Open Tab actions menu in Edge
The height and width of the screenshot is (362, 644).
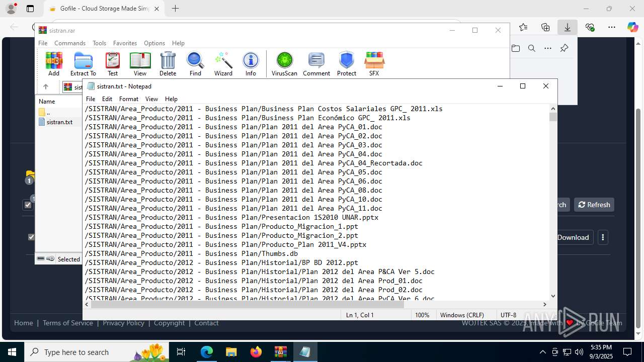click(x=30, y=9)
